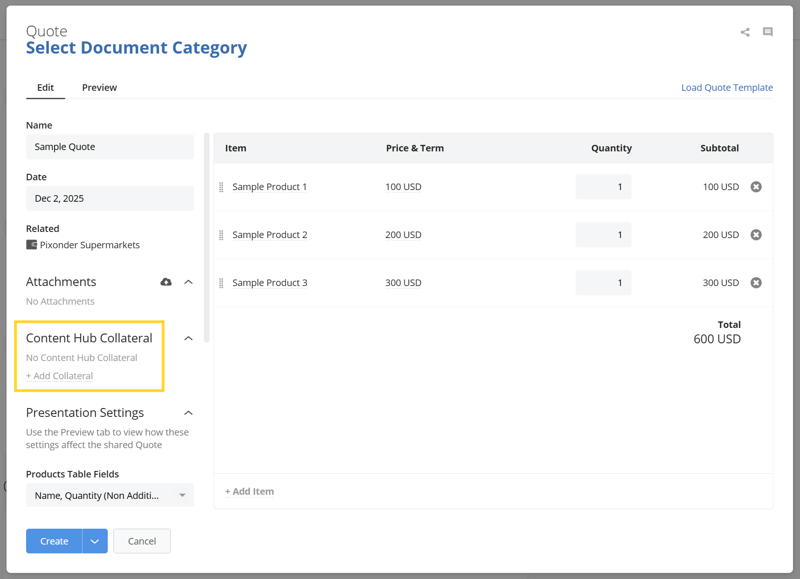Open the comments icon in header

[x=768, y=32]
